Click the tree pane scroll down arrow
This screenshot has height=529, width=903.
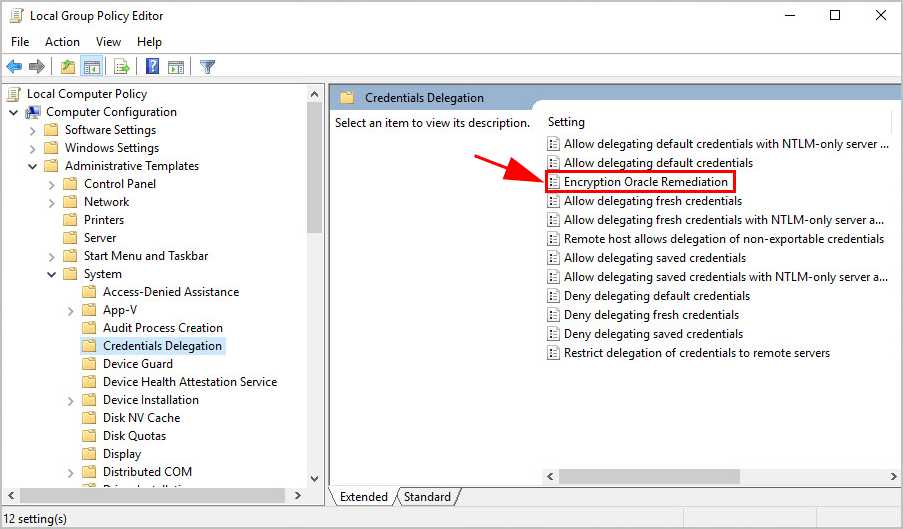(x=315, y=478)
